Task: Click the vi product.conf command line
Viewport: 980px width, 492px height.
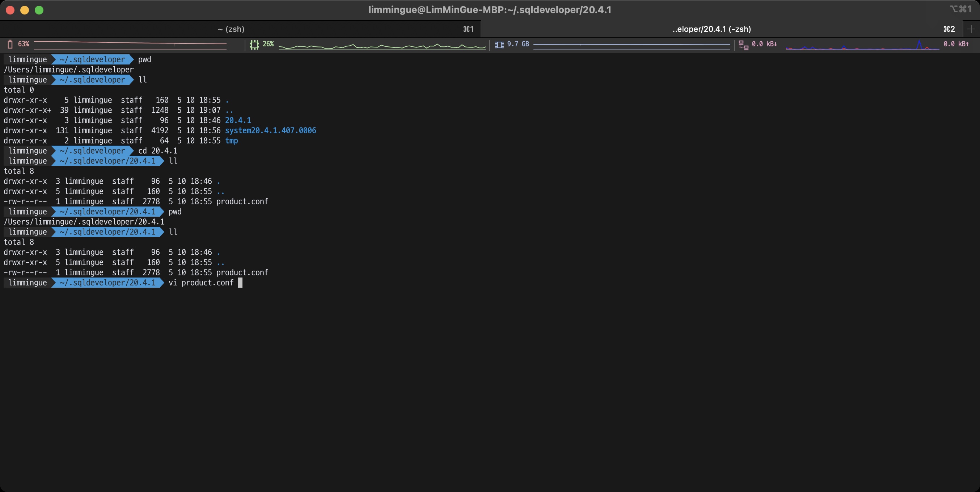Action: (x=200, y=283)
